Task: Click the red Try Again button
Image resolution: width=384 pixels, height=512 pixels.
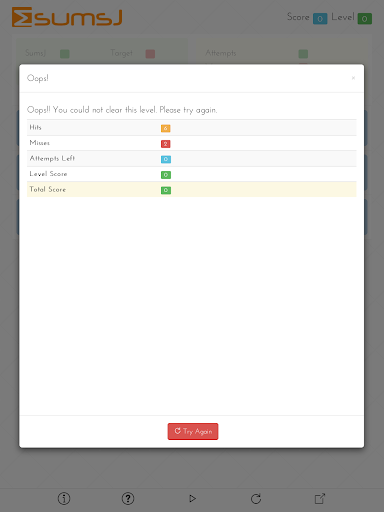Action: click(x=193, y=431)
